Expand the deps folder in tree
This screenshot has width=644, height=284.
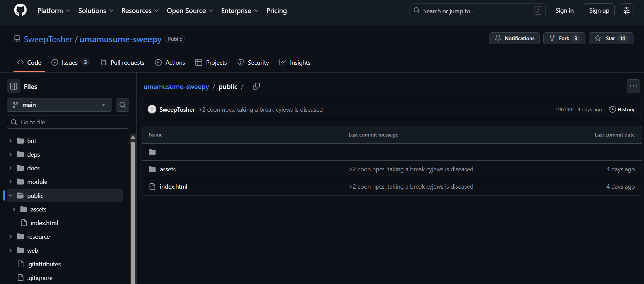click(x=11, y=154)
